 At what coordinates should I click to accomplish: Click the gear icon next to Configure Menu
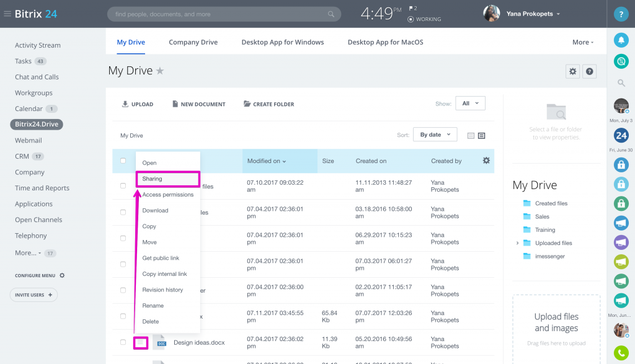pyautogui.click(x=62, y=275)
